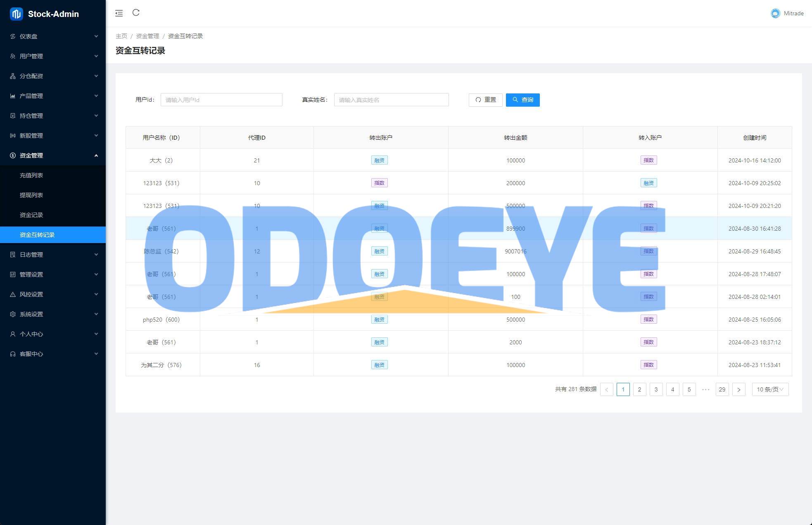Expand the 系统设置 menu chevron

pyautogui.click(x=96, y=314)
